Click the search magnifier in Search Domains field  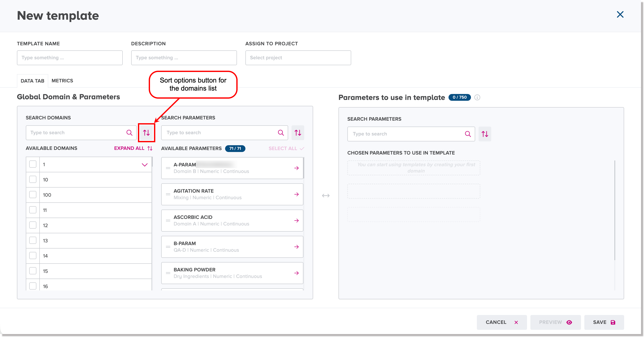point(129,133)
